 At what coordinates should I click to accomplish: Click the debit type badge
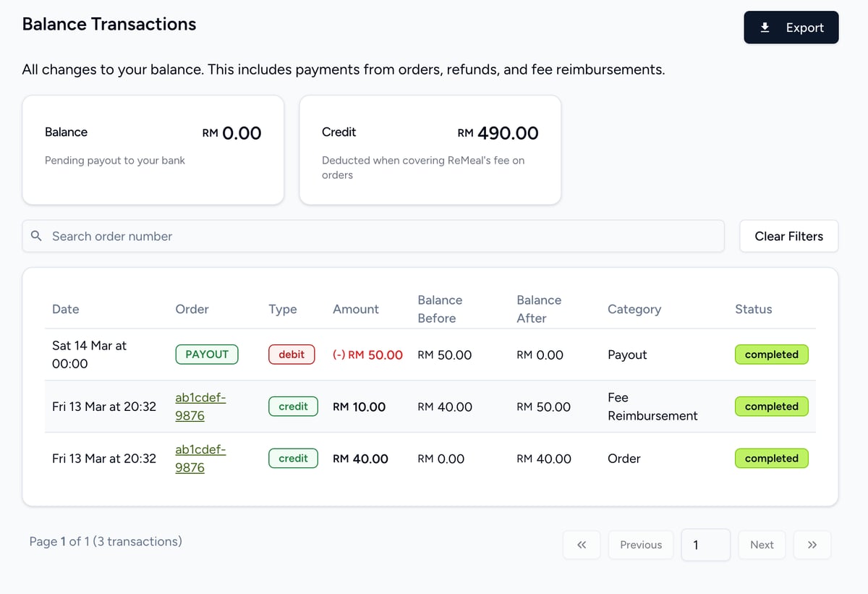292,355
